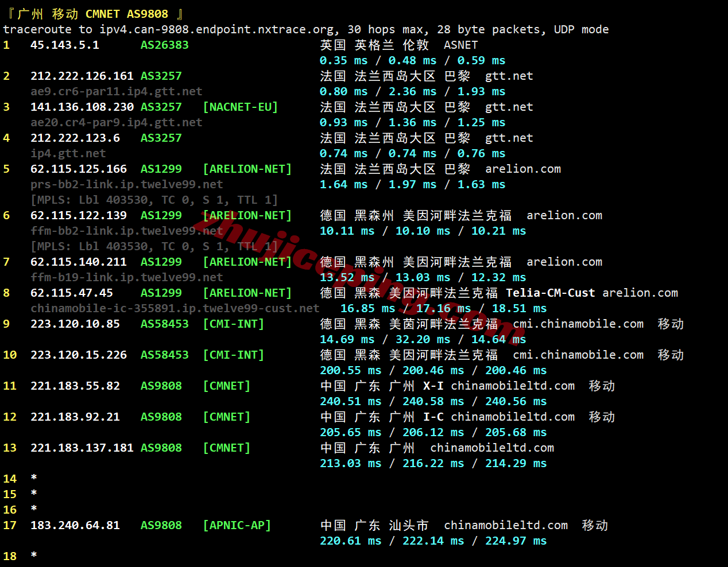Select IP 62.115.140.211 on hop 7
The width and height of the screenshot is (728, 567).
click(x=79, y=262)
